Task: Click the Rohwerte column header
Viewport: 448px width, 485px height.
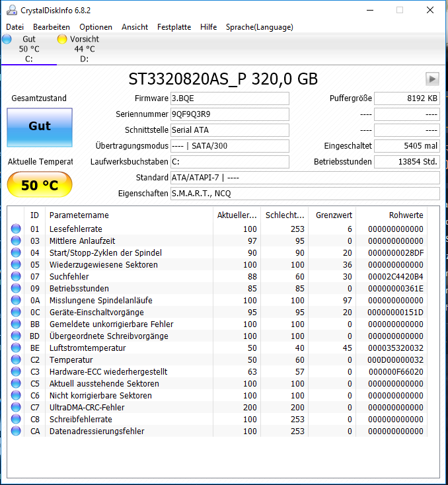Action: tap(392, 215)
